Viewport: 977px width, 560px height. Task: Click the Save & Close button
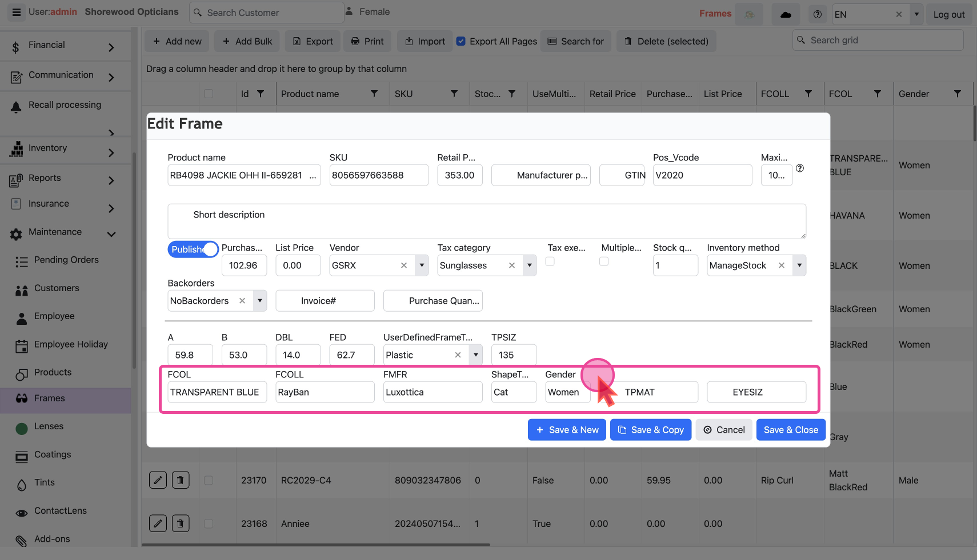[791, 430]
